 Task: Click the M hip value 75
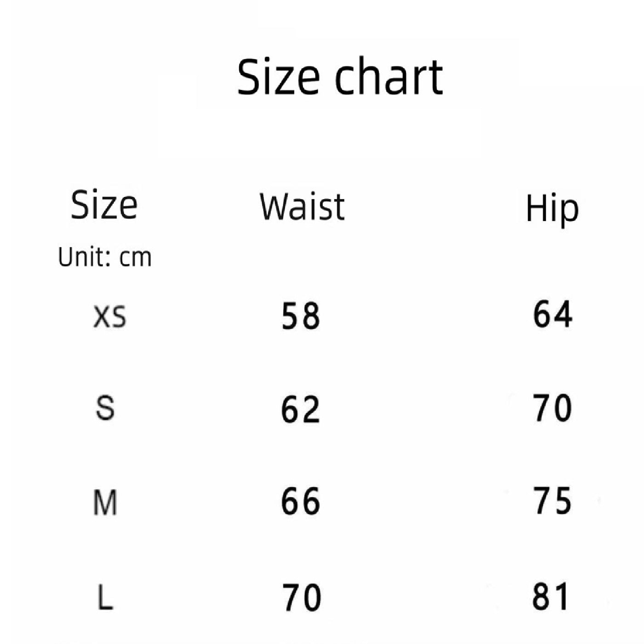[x=552, y=500]
